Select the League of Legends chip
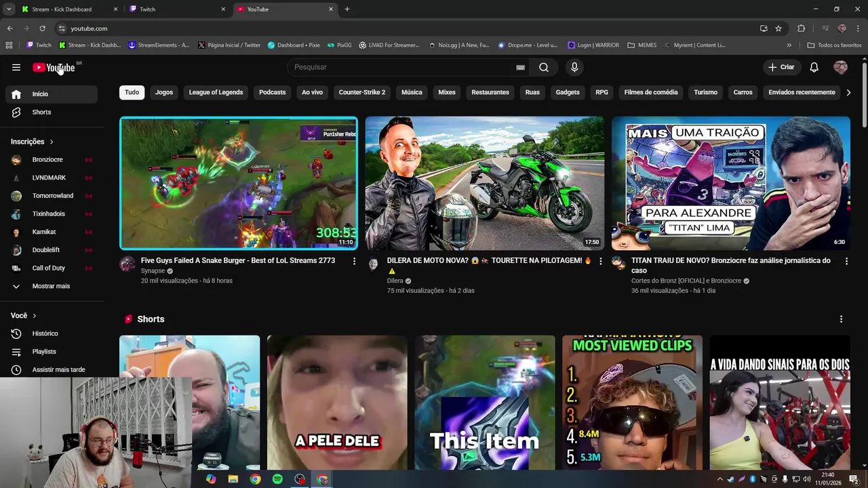The image size is (868, 488). tap(216, 92)
